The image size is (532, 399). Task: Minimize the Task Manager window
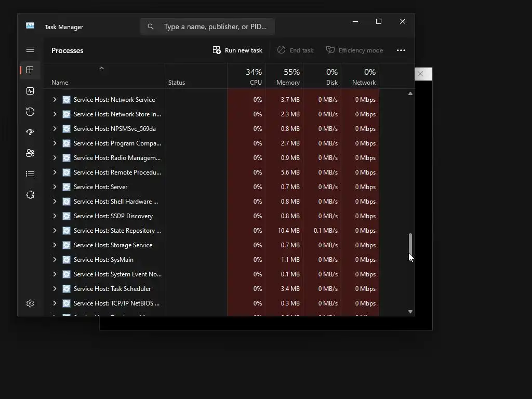[355, 21]
